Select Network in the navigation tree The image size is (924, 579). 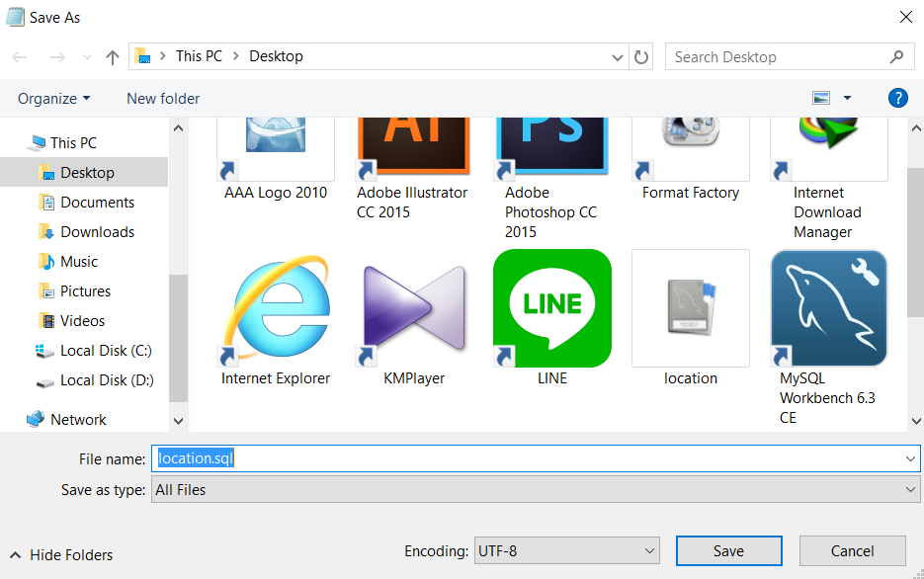[x=78, y=419]
